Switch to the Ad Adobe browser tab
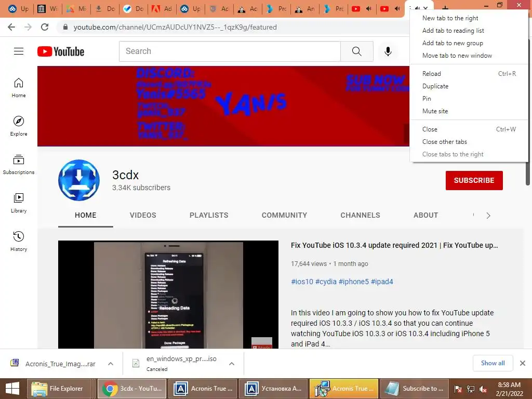 pos(162,9)
